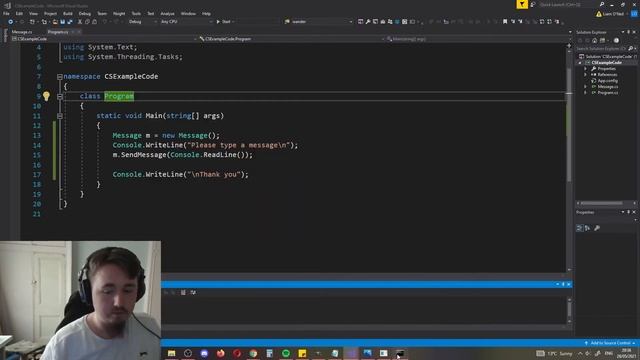Click the time and date in system tray
640x360 pixels.
tap(627, 353)
